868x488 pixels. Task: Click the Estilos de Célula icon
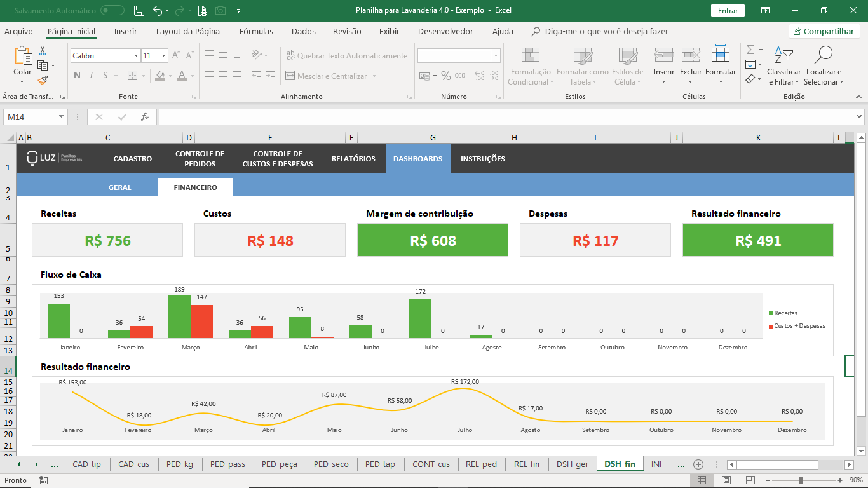[628, 56]
